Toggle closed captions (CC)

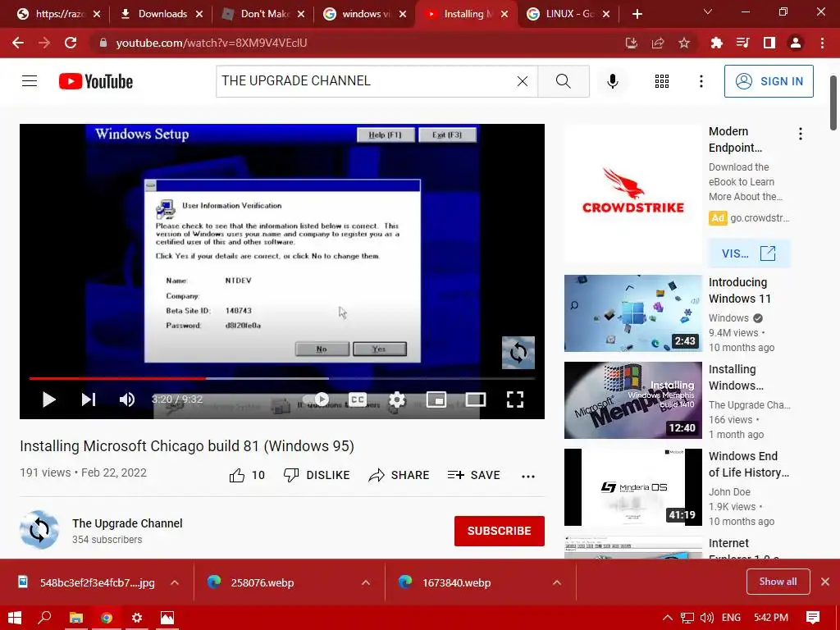click(x=358, y=399)
